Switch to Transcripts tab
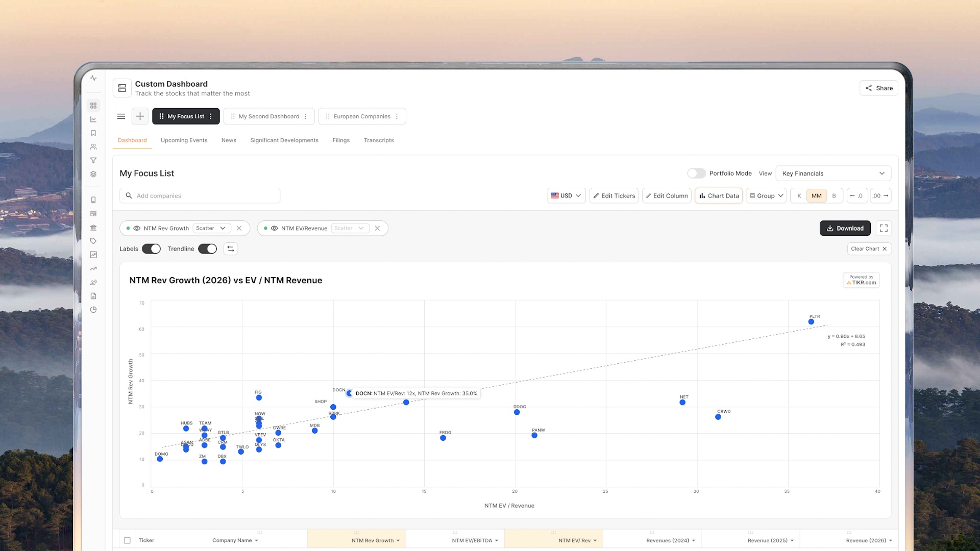Viewport: 980px width, 551px height. [x=379, y=140]
